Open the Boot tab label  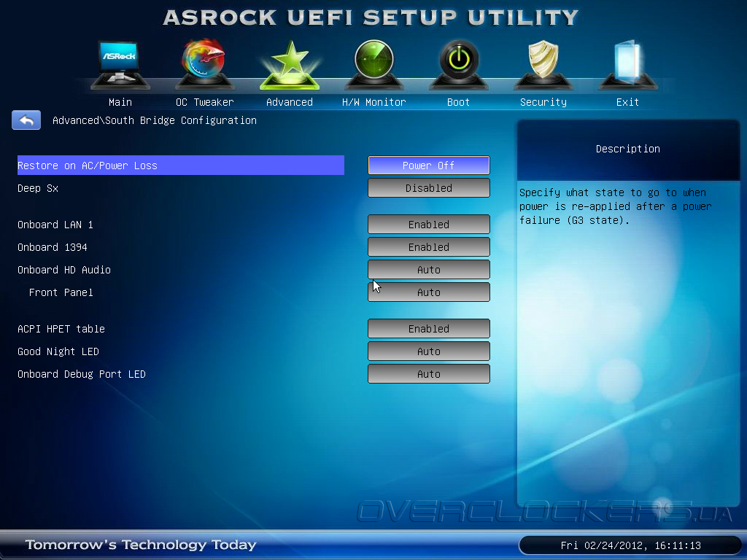click(x=458, y=102)
